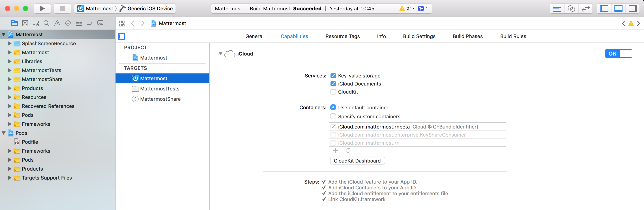Switch to the Assistant editor
This screenshot has height=210, width=644.
click(x=571, y=9)
